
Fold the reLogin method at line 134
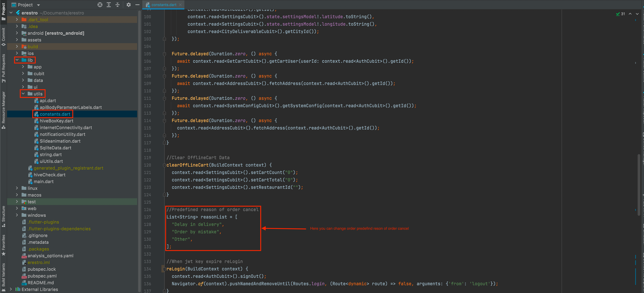pos(164,269)
